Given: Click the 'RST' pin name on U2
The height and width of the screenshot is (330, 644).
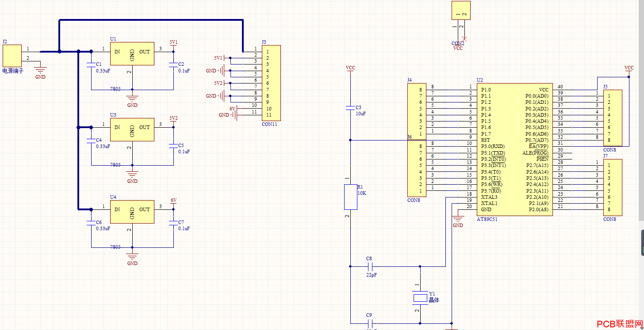Looking at the screenshot, I should (485, 140).
